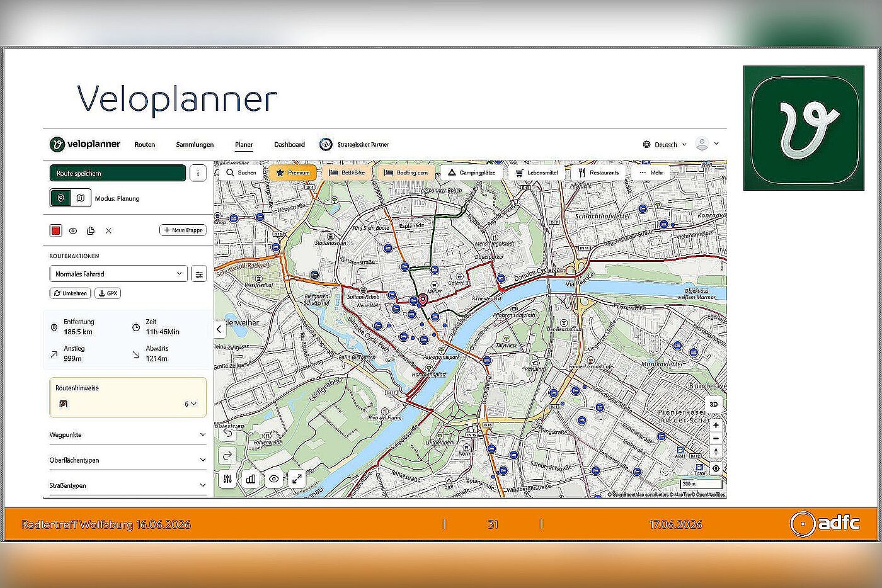Open the Strategischer Partner link
Viewport: 882px width, 588px height.
click(354, 145)
